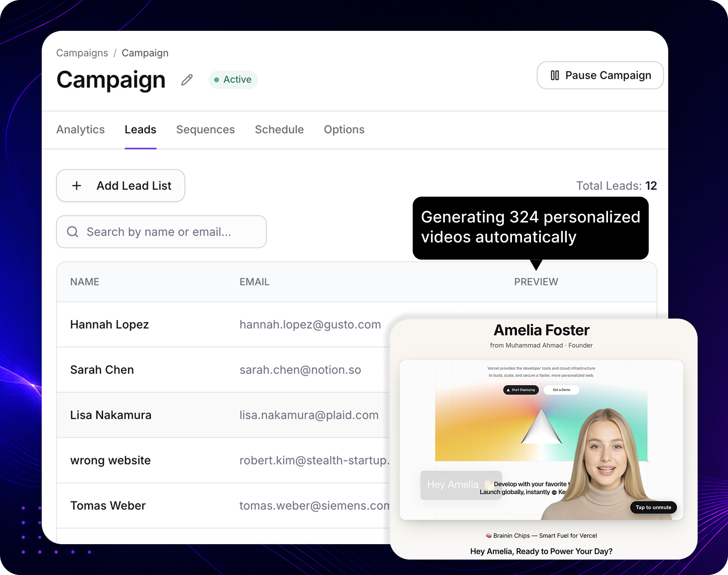Select the Leads tab
The height and width of the screenshot is (575, 728).
(x=140, y=130)
